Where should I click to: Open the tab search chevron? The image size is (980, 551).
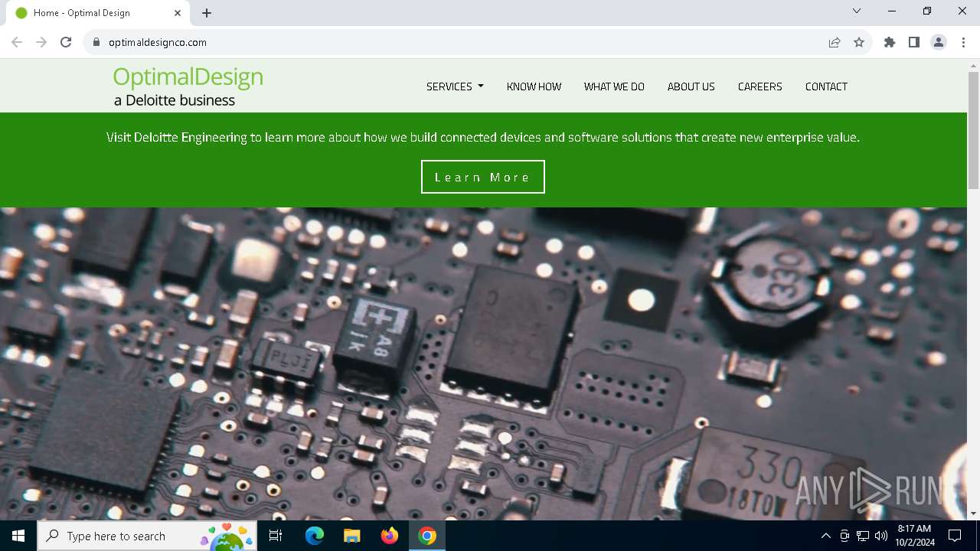[x=857, y=11]
